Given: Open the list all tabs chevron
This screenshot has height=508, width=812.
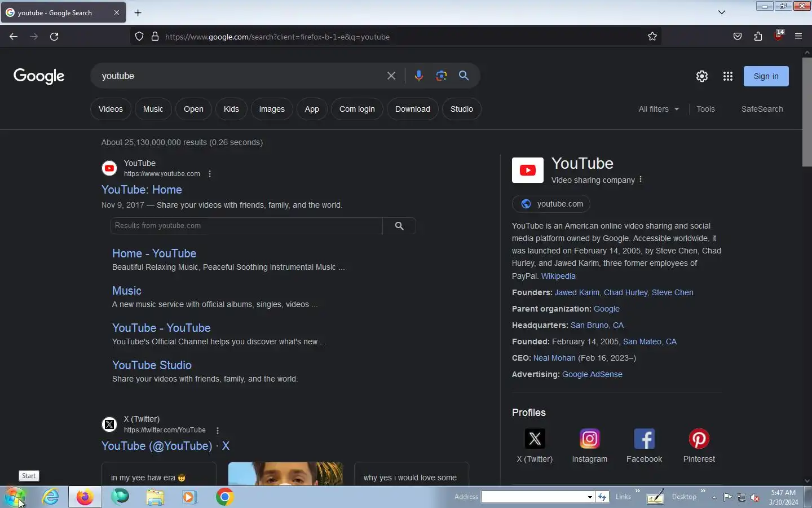Looking at the screenshot, I should (x=722, y=12).
